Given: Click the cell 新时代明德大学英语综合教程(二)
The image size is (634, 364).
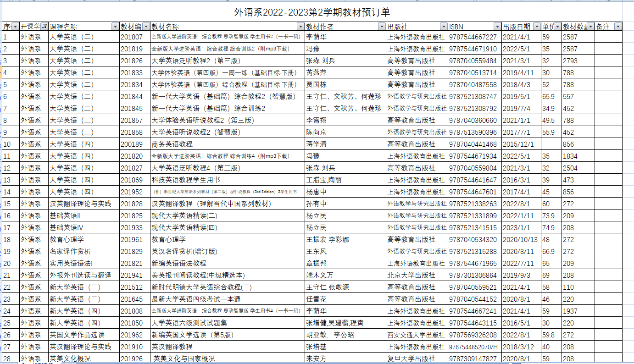Looking at the screenshot, I should pos(228,287).
